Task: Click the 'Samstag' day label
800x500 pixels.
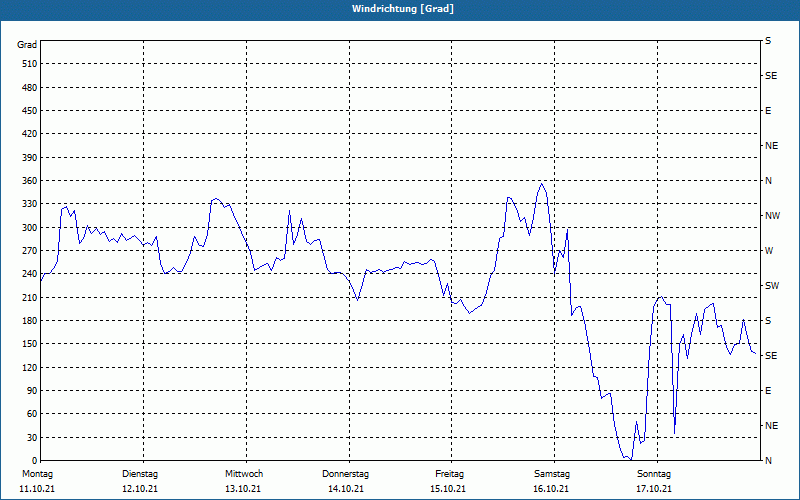Action: [552, 474]
